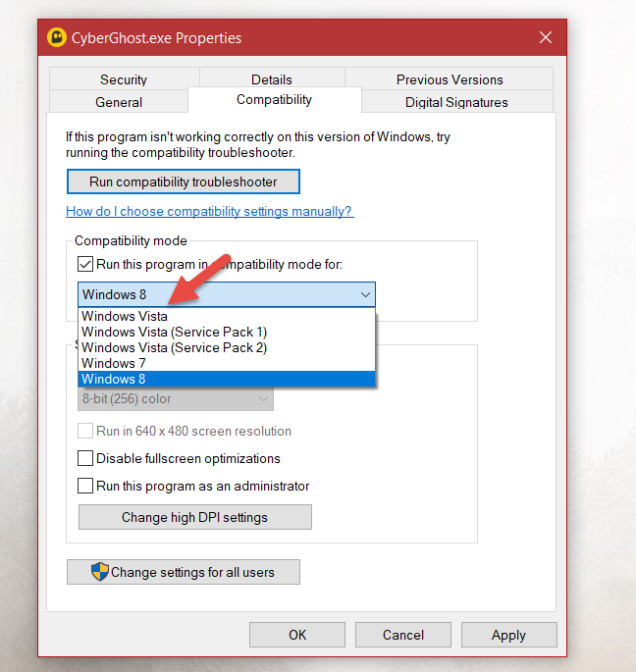Viewport: 636px width, 672px height.
Task: Toggle Run in 640 x 480 screen resolution
Action: pos(85,431)
